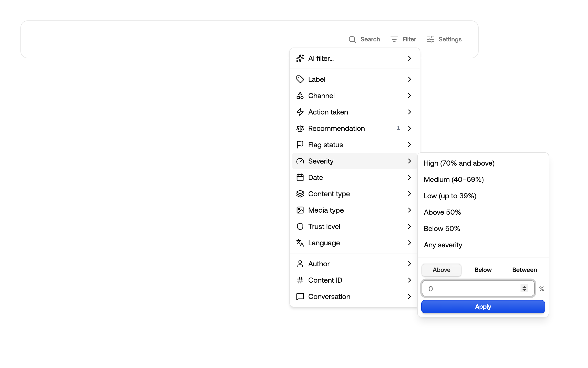This screenshot has width=588, height=368.
Task: Expand the Label submenu chevron
Action: click(x=409, y=79)
